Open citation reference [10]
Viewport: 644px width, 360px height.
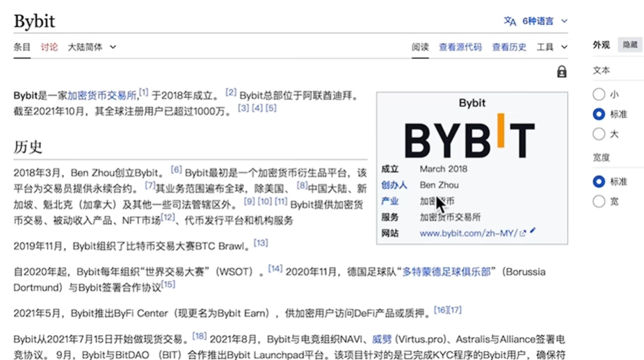pos(265,201)
